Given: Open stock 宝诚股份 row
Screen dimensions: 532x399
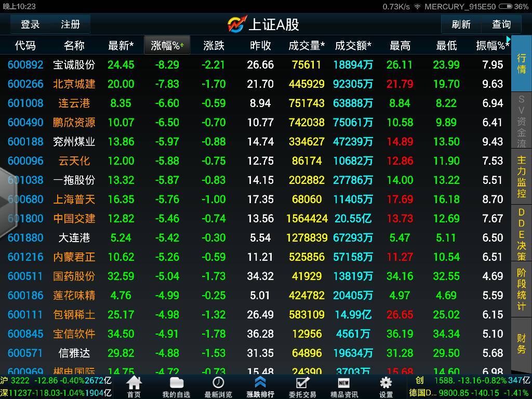Looking at the screenshot, I should pyautogui.click(x=256, y=64).
